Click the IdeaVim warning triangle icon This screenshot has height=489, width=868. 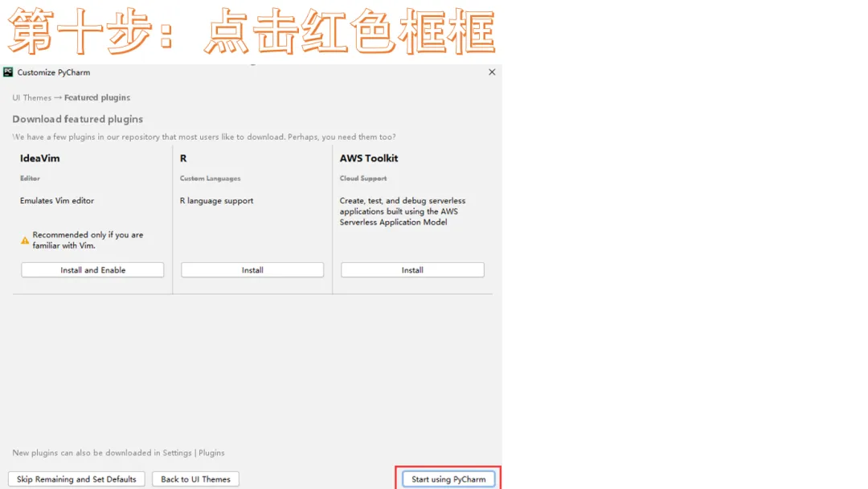pyautogui.click(x=25, y=240)
